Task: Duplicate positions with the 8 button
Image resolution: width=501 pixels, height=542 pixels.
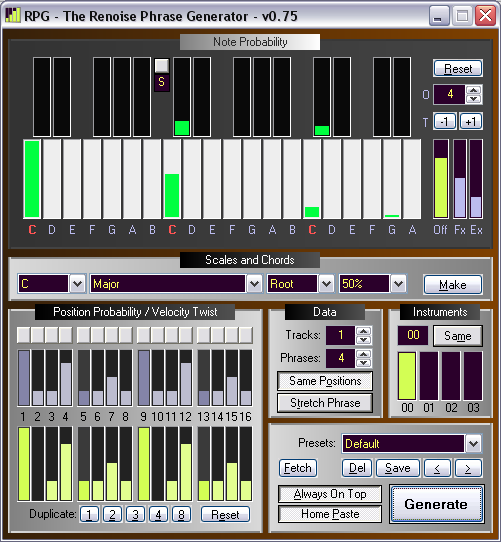Action: pos(181,514)
